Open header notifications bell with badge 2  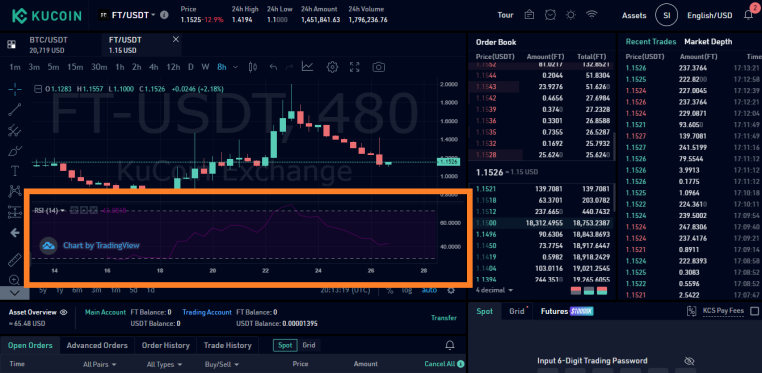pyautogui.click(x=749, y=14)
